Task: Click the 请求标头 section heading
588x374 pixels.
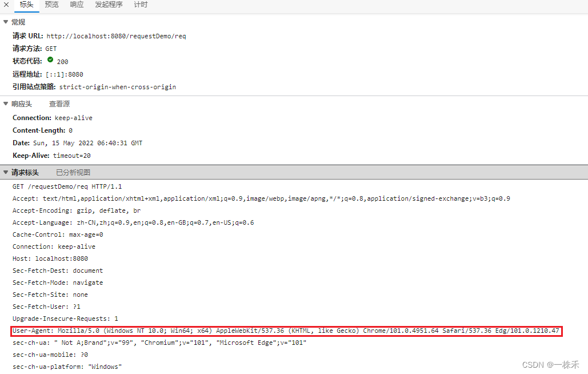Action: pos(25,173)
